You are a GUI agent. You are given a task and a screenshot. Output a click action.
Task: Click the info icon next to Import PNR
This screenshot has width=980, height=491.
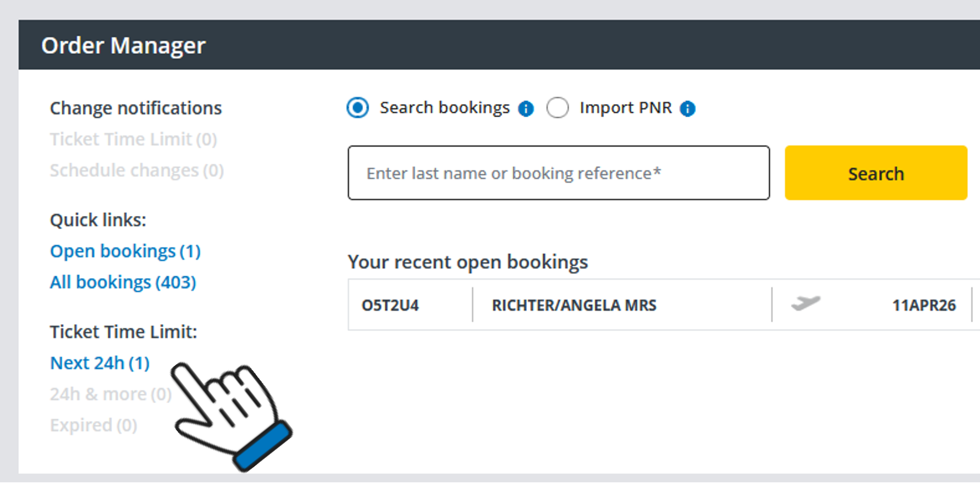tap(688, 108)
